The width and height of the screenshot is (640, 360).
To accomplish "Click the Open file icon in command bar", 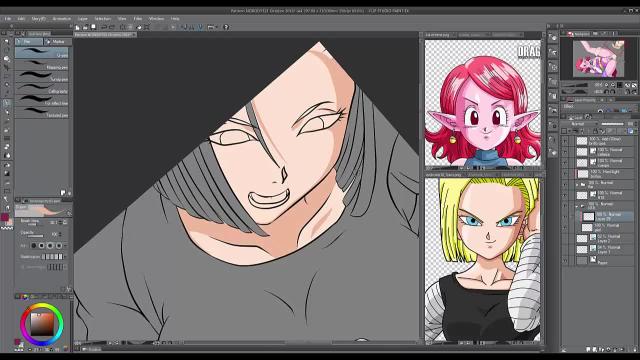I will point(85,27).
